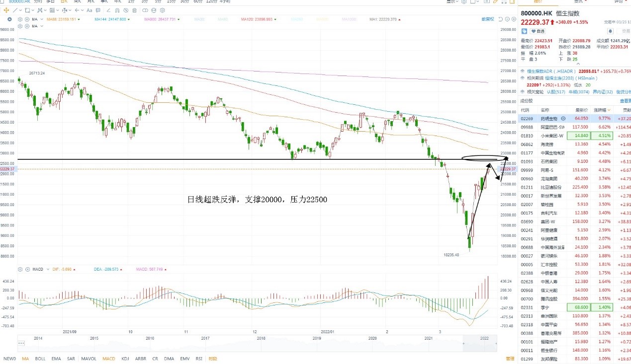Open 恒生指数ADR related quote link

tap(551, 71)
